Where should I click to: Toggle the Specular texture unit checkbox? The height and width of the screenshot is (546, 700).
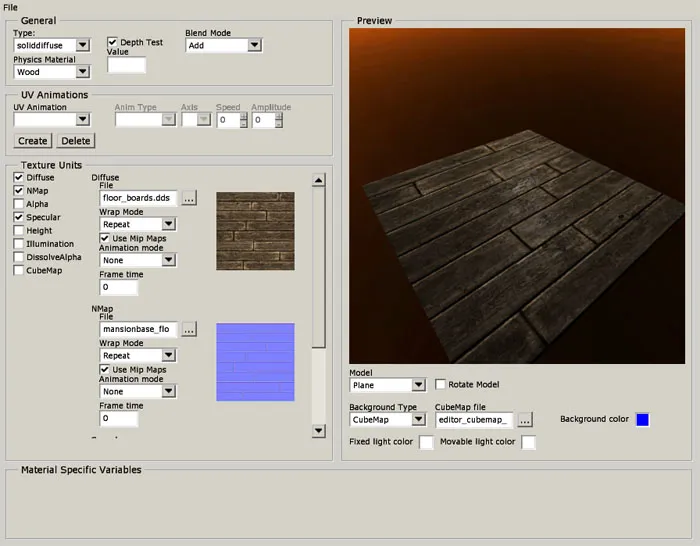[x=19, y=217]
